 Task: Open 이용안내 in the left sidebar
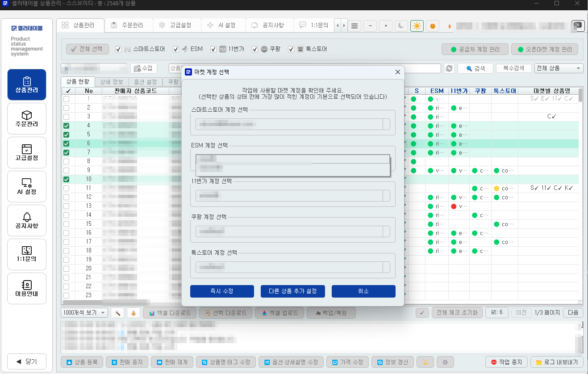point(27,288)
